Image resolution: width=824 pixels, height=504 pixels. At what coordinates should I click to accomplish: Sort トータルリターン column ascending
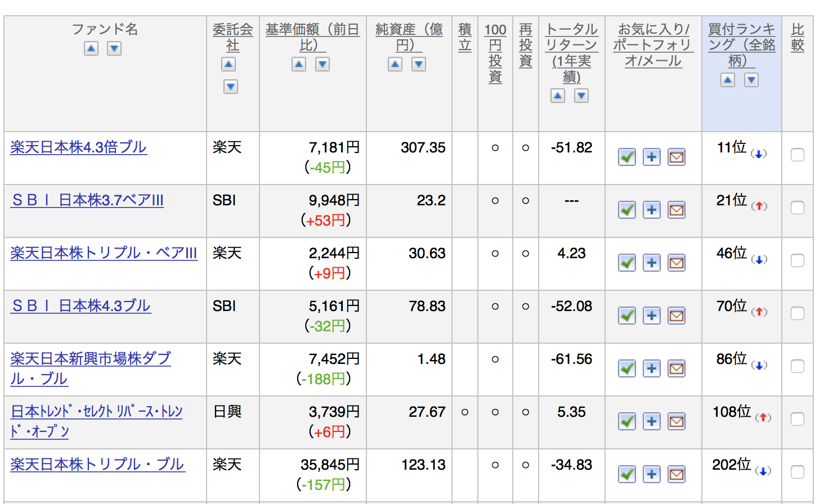click(x=557, y=96)
